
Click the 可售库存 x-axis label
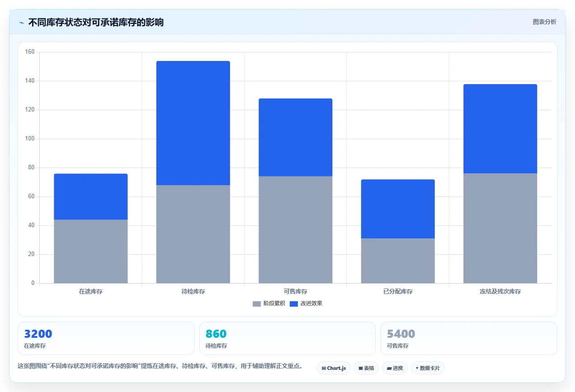(295, 292)
